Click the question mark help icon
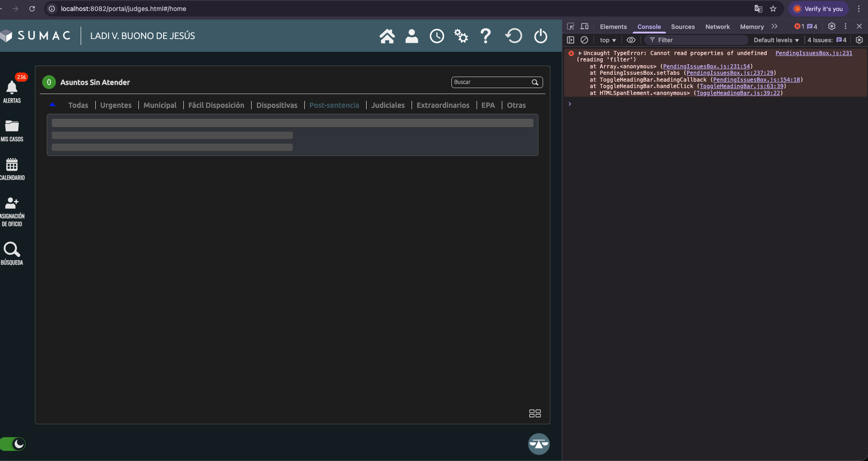 [x=485, y=36]
